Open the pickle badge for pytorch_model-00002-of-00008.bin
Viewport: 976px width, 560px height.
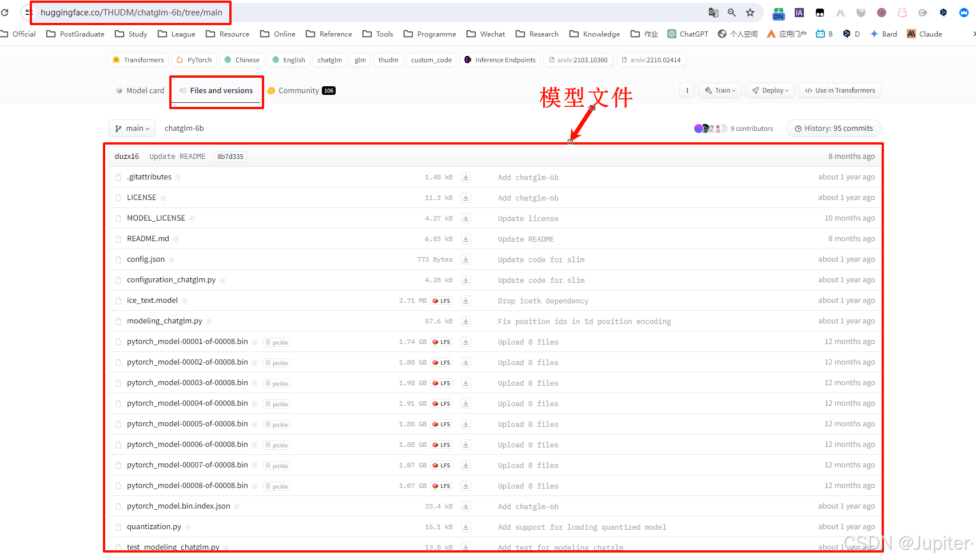click(x=277, y=363)
